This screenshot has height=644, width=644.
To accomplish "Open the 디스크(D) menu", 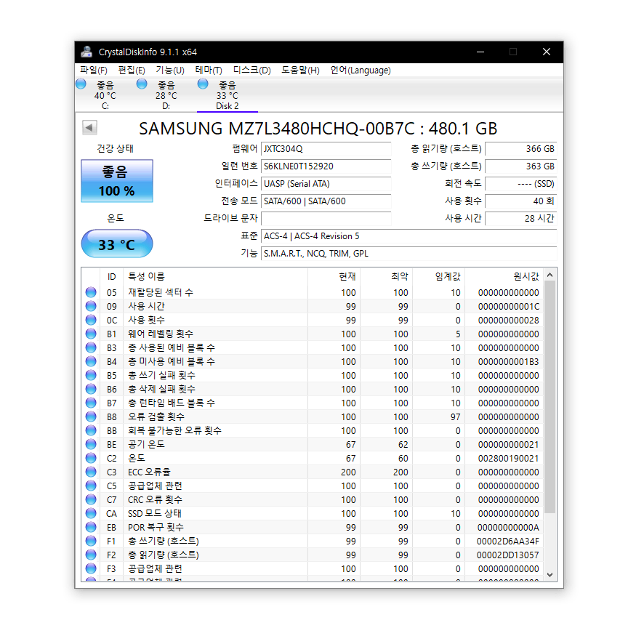I will 251,71.
